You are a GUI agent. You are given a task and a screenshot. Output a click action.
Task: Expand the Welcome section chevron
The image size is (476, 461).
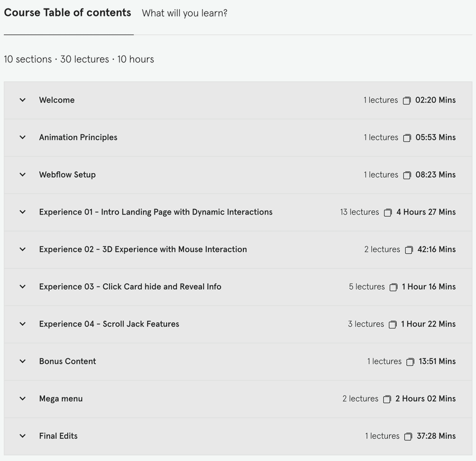pos(22,100)
